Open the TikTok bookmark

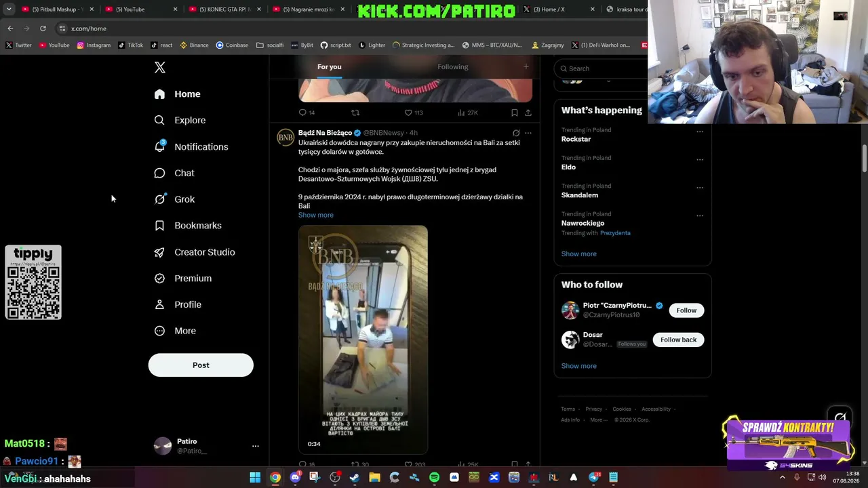tap(131, 45)
